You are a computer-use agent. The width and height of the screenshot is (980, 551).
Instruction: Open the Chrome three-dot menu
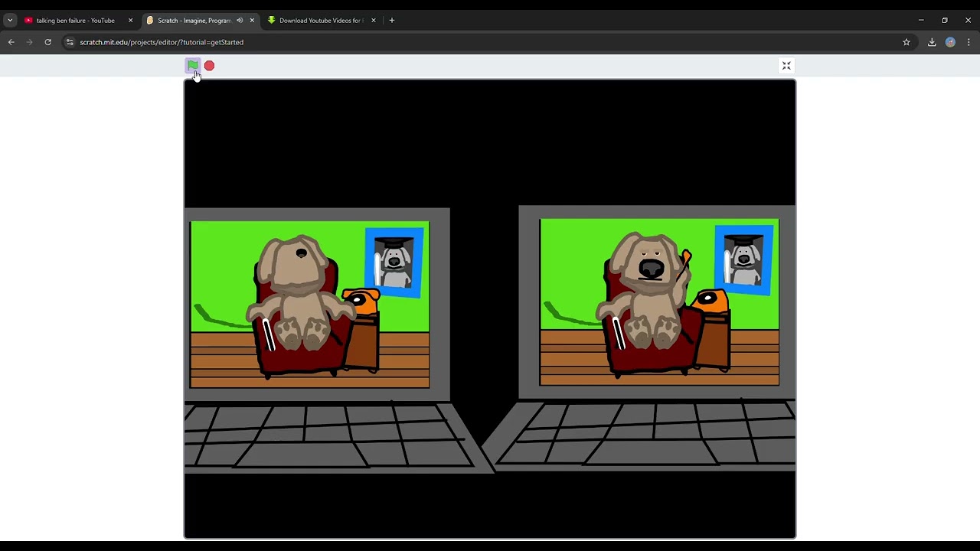969,42
